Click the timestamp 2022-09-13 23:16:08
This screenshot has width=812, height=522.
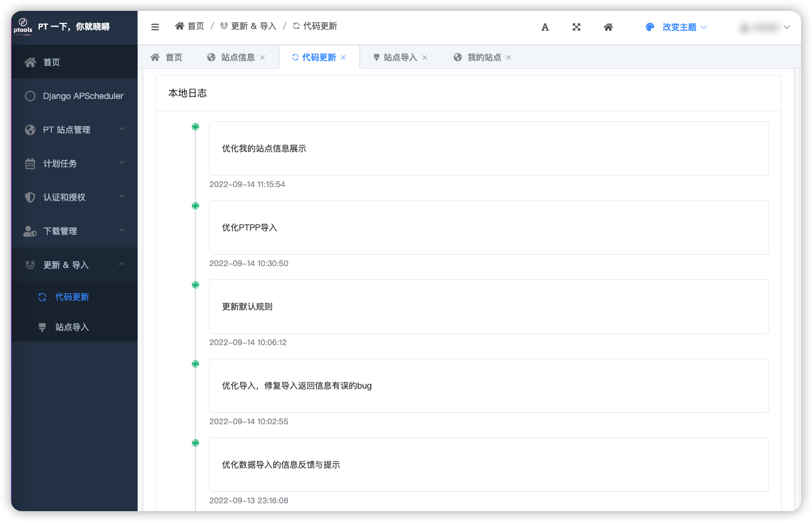(249, 500)
